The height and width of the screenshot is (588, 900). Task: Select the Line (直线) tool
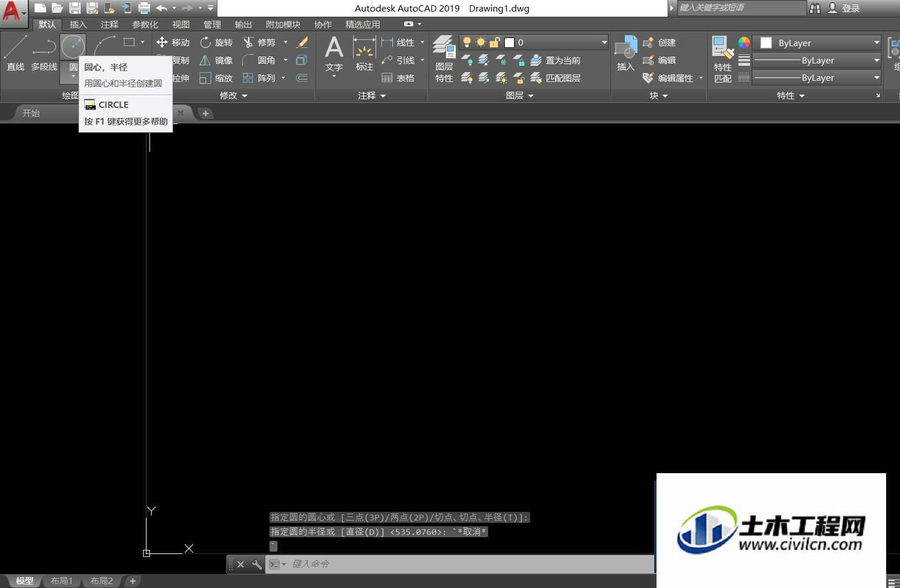coord(16,53)
